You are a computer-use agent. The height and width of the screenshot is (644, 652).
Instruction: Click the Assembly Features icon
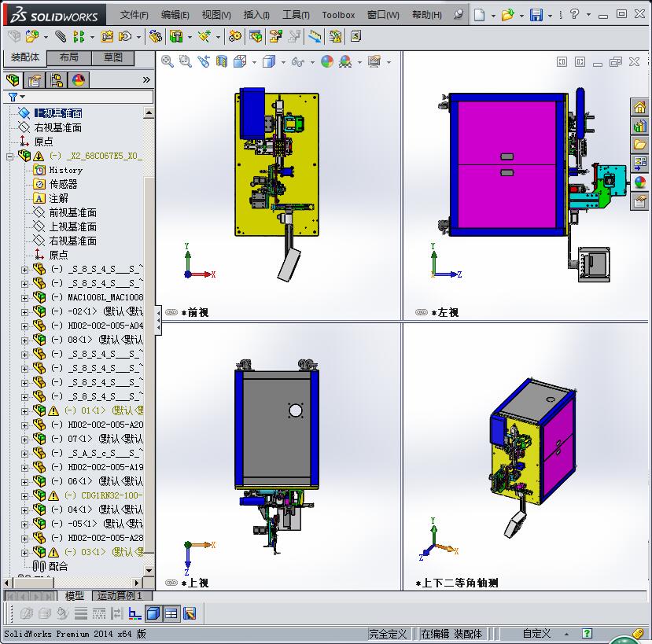[176, 37]
